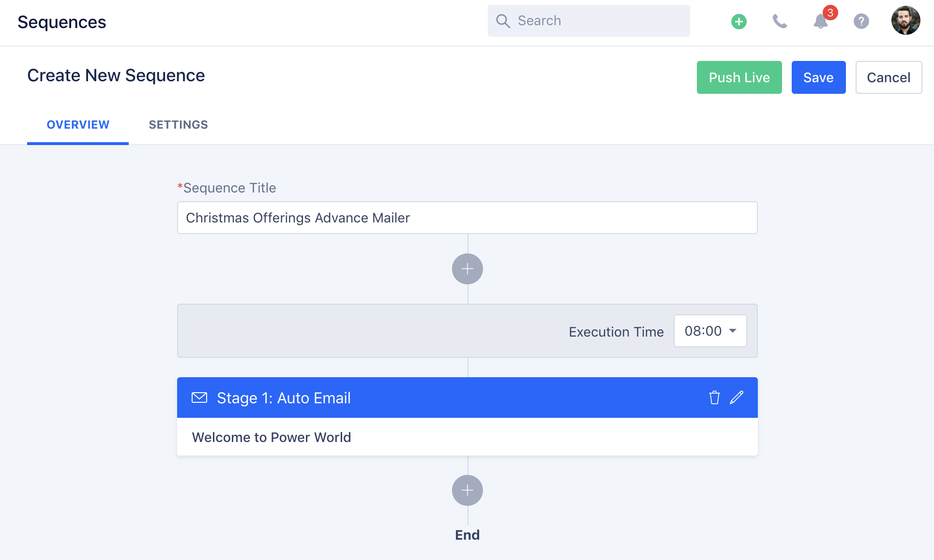This screenshot has height=560, width=934.
Task: Click the End label
Action: coord(467,535)
